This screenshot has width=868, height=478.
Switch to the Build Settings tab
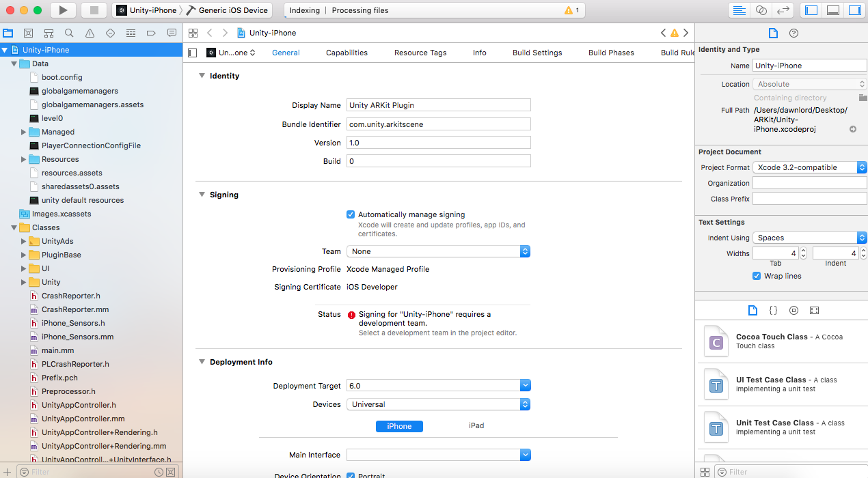tap(537, 52)
